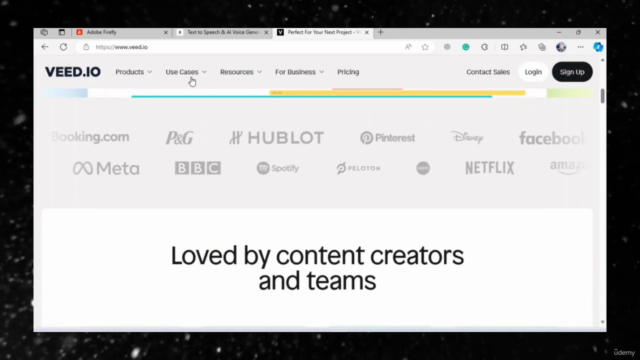Expand the For Business dropdown menu
The width and height of the screenshot is (640, 360).
tap(299, 72)
